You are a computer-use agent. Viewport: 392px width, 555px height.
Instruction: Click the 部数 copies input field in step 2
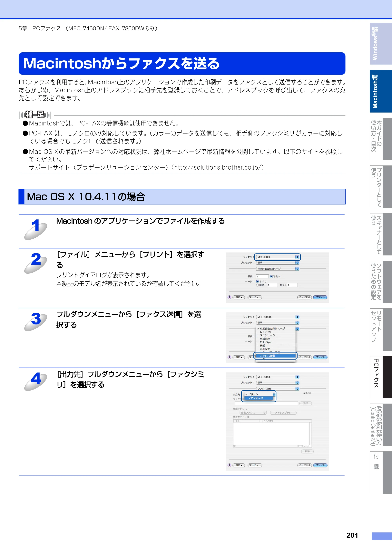[262, 276]
